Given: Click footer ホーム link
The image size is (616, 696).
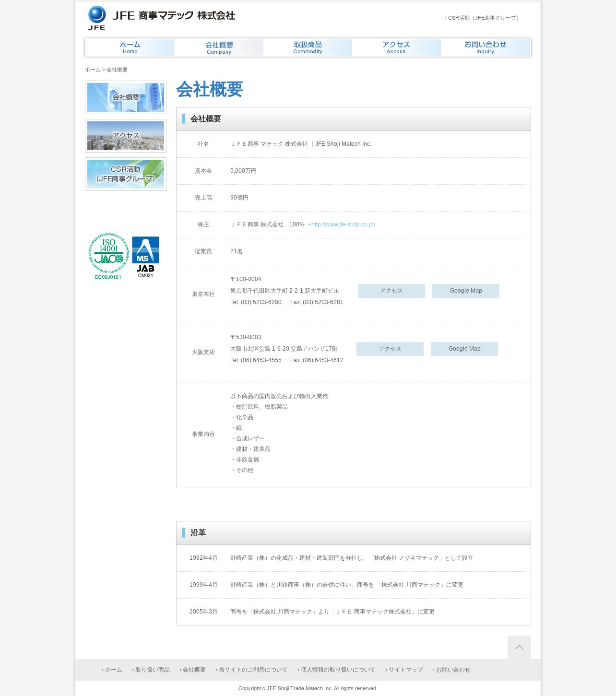Looking at the screenshot, I should pos(112,670).
